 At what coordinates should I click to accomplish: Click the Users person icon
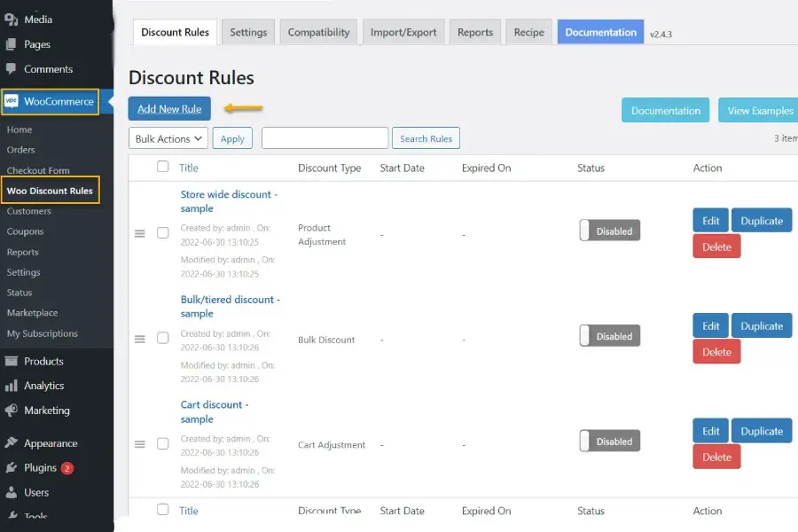click(12, 492)
